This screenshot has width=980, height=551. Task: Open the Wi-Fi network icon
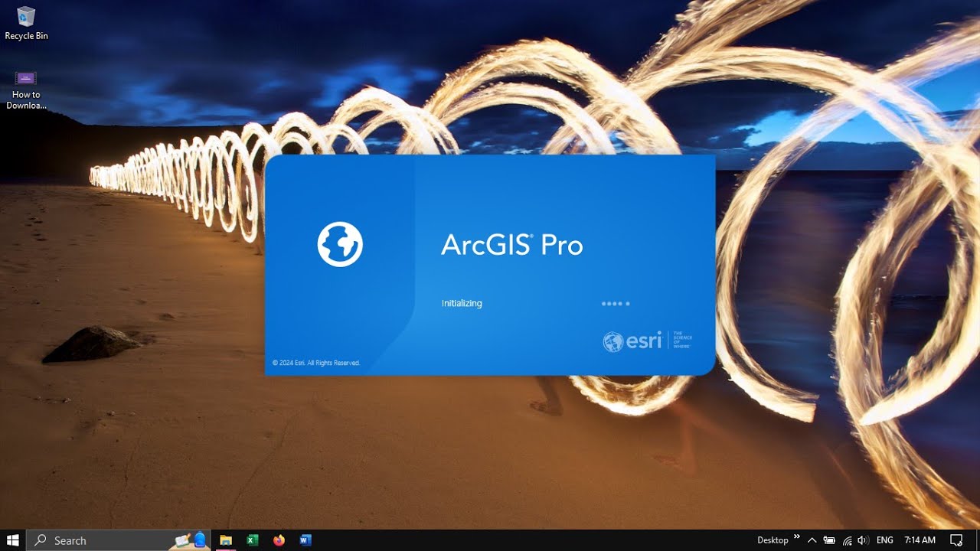(x=848, y=540)
